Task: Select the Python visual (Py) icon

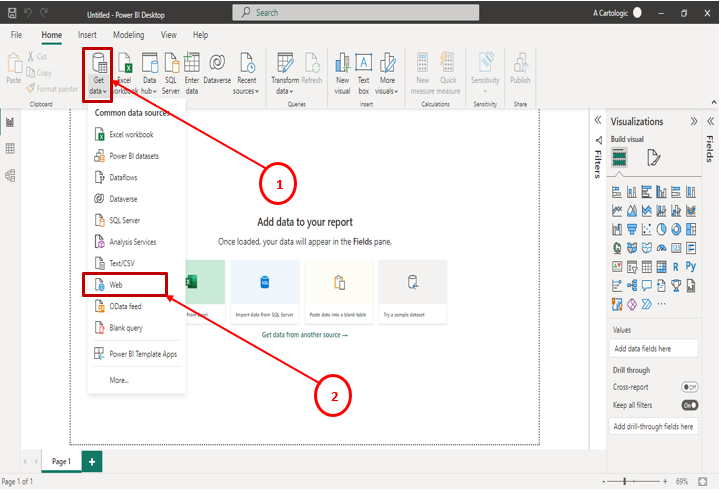Action: pos(691,266)
